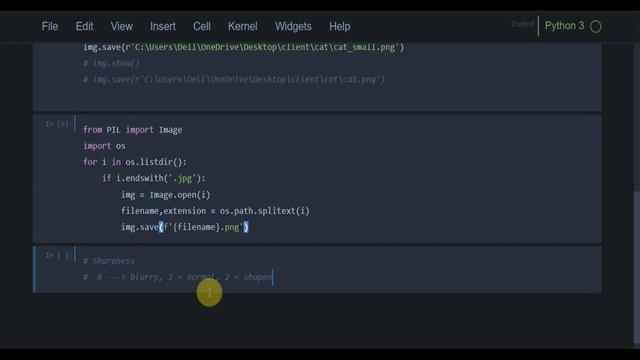Open the View menu

(122, 27)
